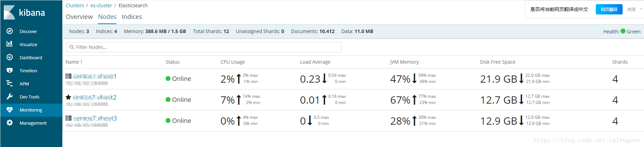Screen dimensions: 644x147
Task: Select the Nodes tab
Action: pyautogui.click(x=107, y=17)
